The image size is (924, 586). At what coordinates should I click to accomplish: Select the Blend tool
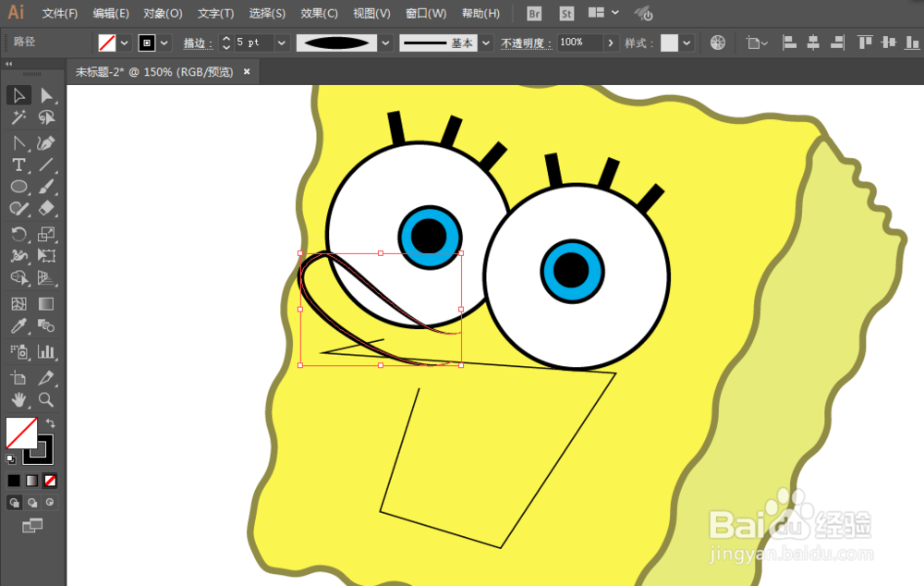click(46, 325)
